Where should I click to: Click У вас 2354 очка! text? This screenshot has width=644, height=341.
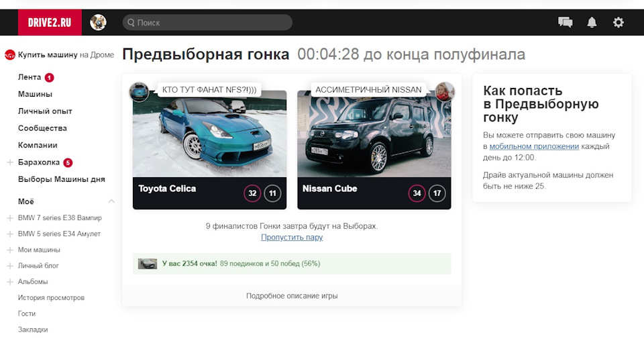[x=189, y=264]
